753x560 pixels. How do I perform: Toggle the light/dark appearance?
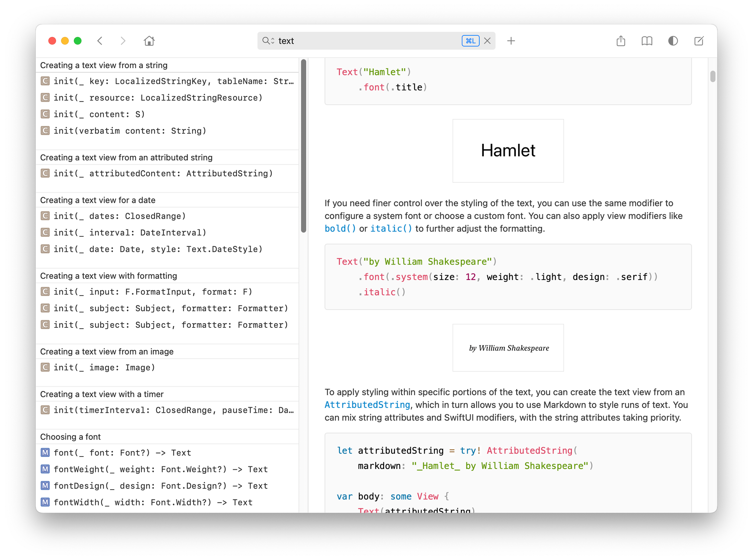coord(673,41)
